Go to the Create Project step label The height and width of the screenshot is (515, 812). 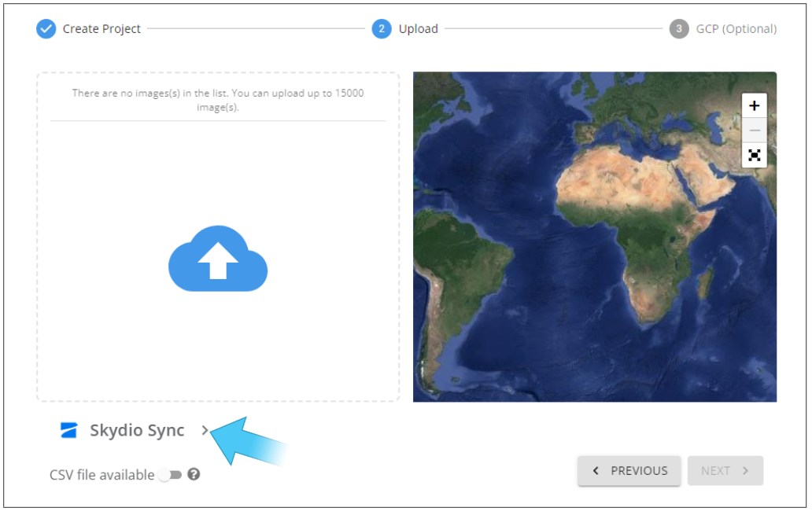[101, 29]
